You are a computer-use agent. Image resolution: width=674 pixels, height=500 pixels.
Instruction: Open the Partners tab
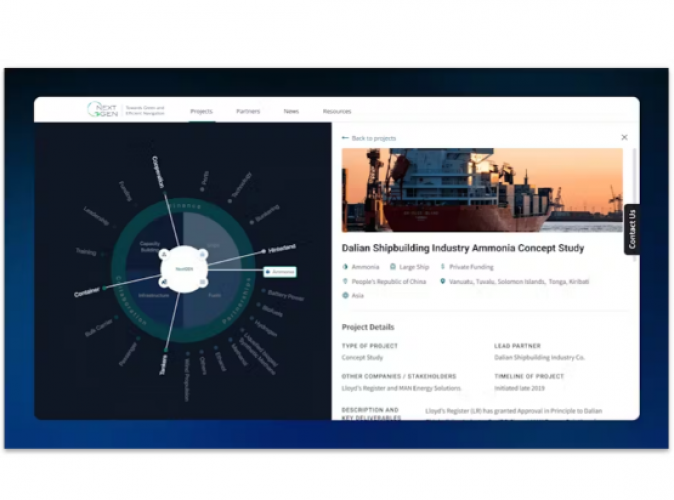click(248, 111)
